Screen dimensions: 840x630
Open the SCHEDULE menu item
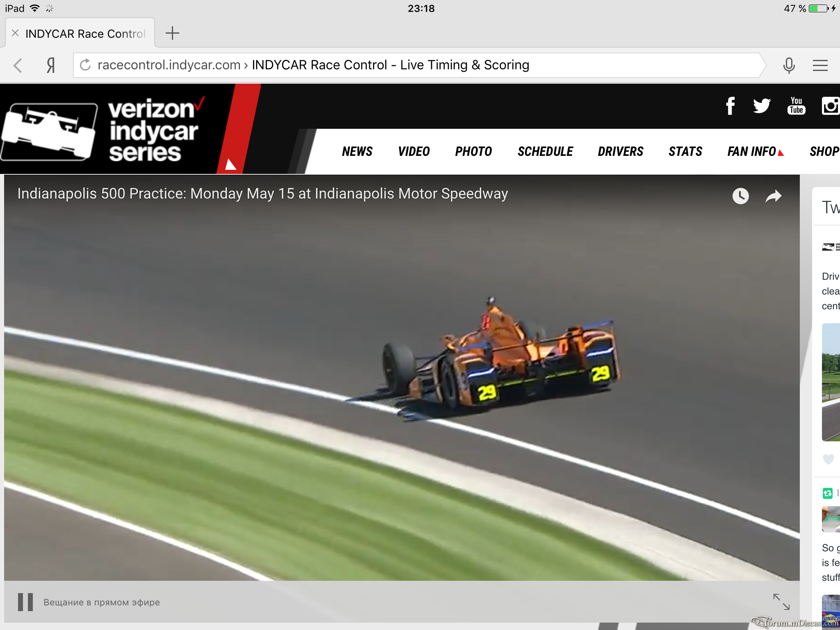point(545,151)
